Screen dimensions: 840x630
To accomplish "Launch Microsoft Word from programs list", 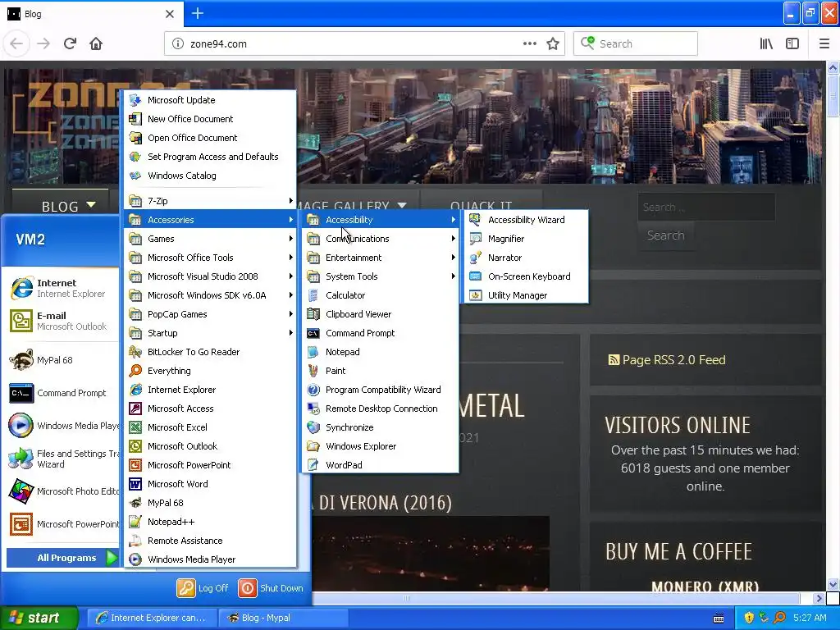I will pyautogui.click(x=210, y=484).
